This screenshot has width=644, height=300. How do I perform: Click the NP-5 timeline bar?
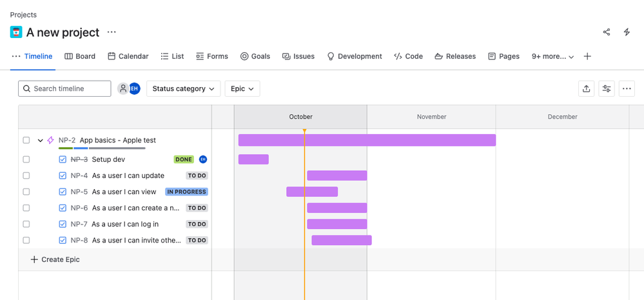coord(312,192)
